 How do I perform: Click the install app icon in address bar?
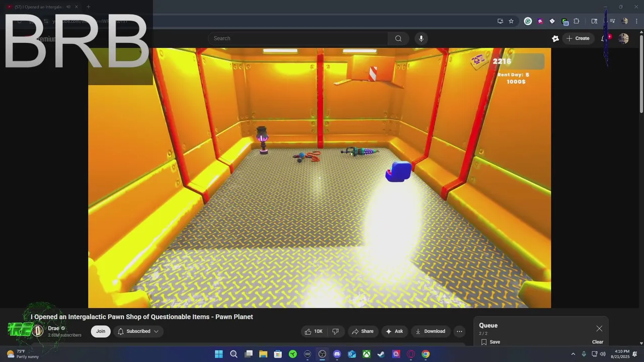point(500,21)
